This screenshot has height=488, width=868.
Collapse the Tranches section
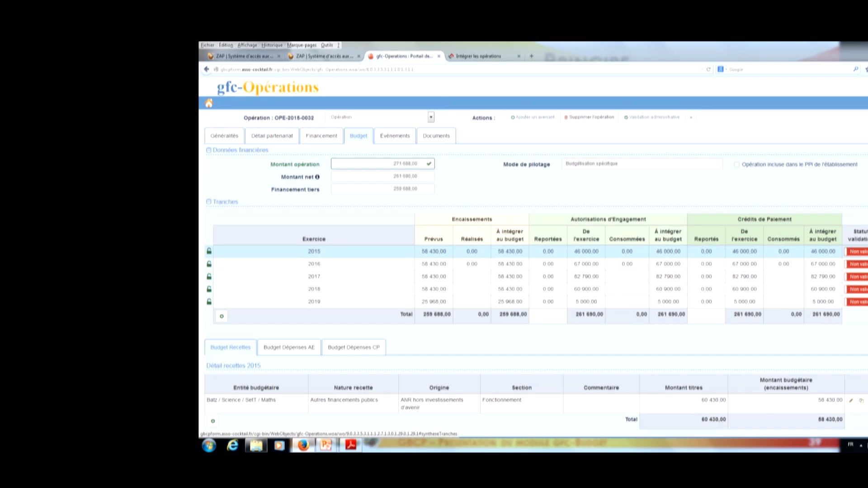click(x=208, y=202)
